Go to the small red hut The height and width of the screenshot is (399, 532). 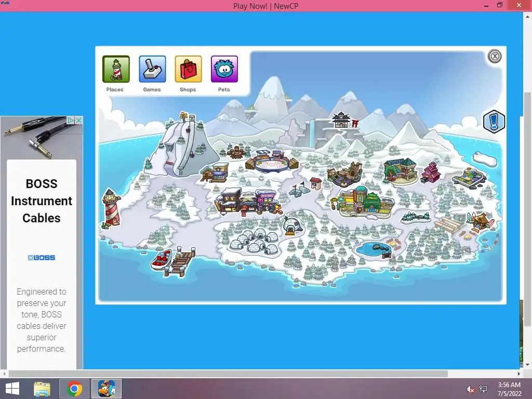[315, 183]
